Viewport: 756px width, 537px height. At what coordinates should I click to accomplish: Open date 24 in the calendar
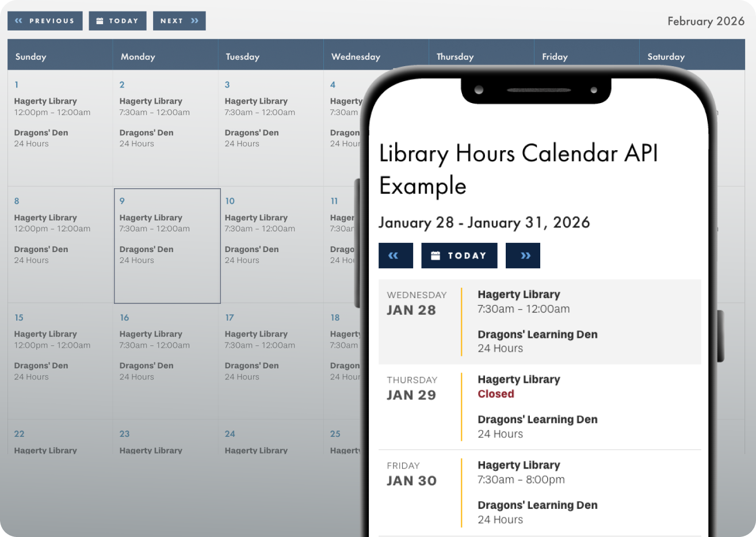click(x=230, y=434)
